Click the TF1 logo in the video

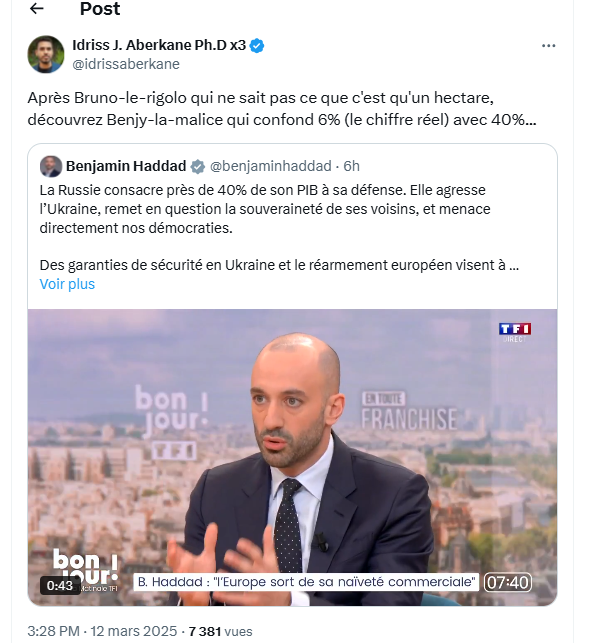tap(515, 332)
